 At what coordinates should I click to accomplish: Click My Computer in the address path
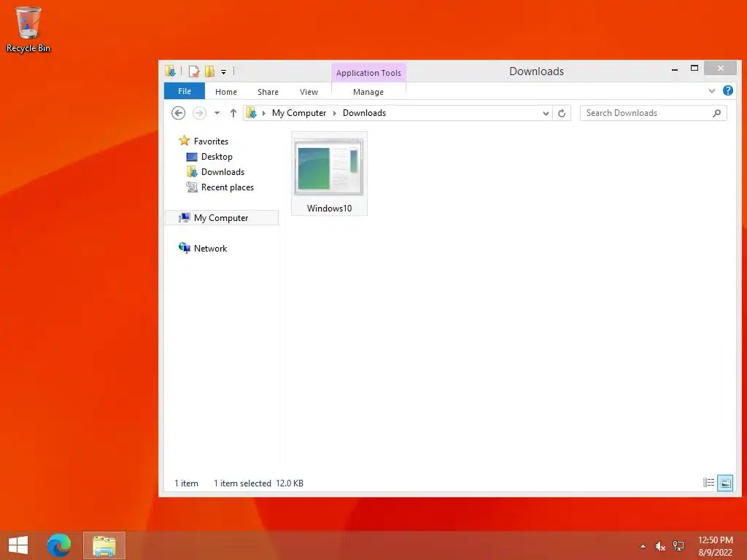click(299, 113)
